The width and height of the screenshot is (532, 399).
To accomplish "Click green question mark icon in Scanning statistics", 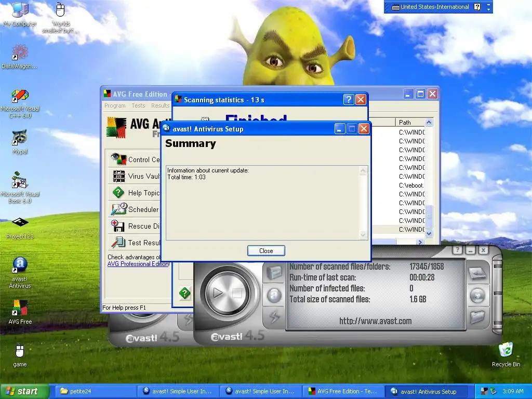I will pyautogui.click(x=185, y=293).
